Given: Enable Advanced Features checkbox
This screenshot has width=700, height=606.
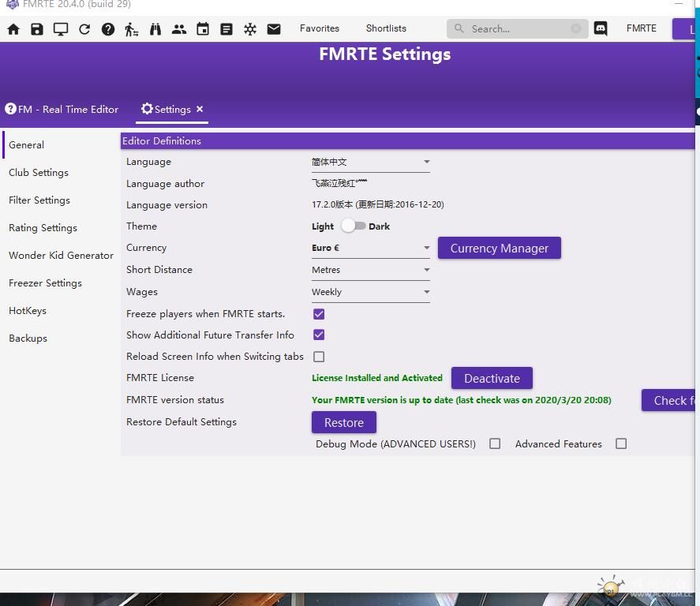Looking at the screenshot, I should click(x=621, y=444).
